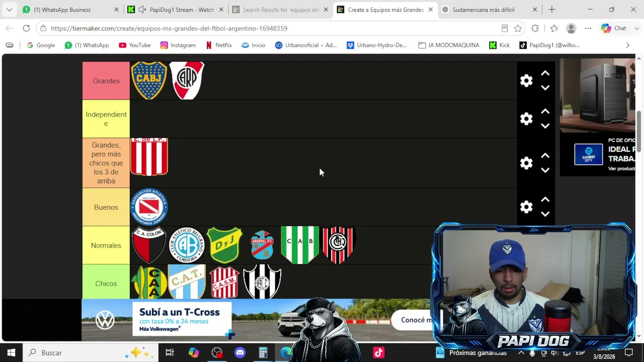Select the yellow-green CAA Aldosivi crest
The width and height of the screenshot is (644, 362).
click(x=149, y=282)
